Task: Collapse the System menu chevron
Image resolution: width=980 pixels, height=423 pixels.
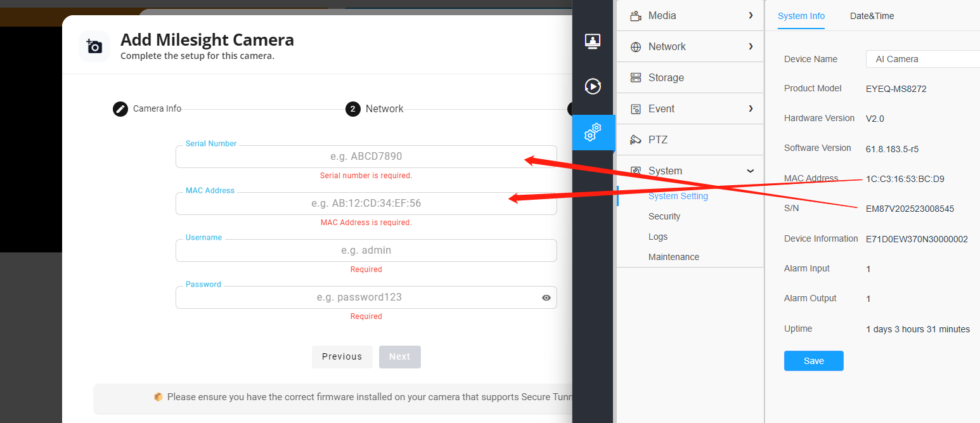Action: tap(751, 171)
